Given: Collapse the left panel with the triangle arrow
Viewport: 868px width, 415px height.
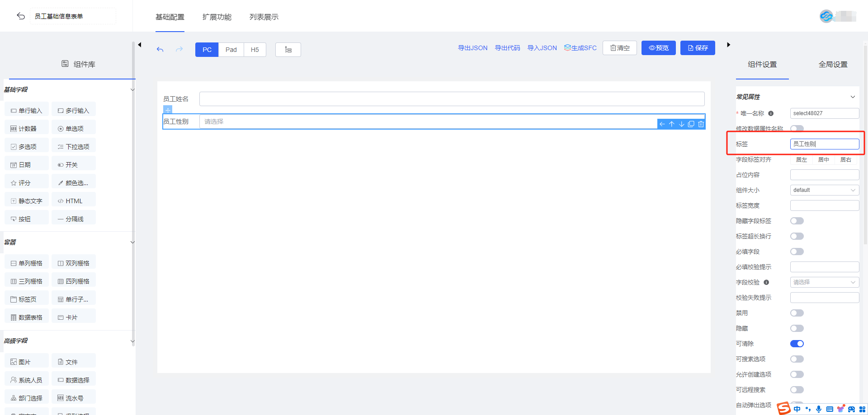Looking at the screenshot, I should [x=140, y=45].
